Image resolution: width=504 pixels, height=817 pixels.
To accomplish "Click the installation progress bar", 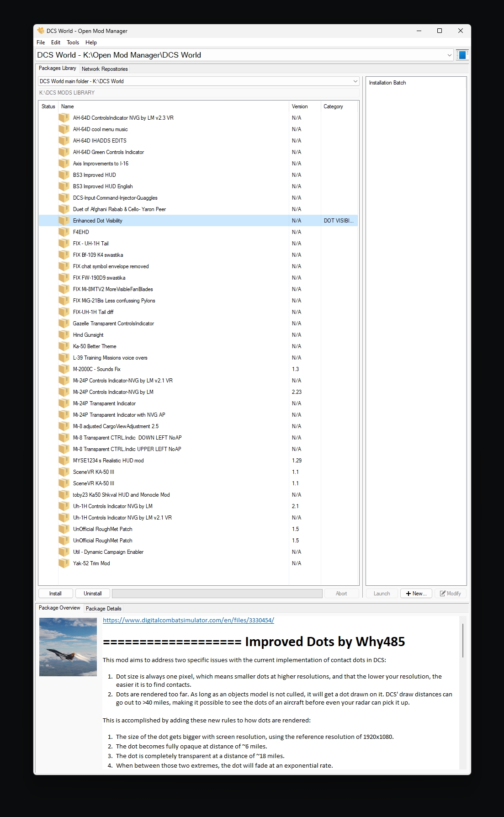I will [x=217, y=593].
